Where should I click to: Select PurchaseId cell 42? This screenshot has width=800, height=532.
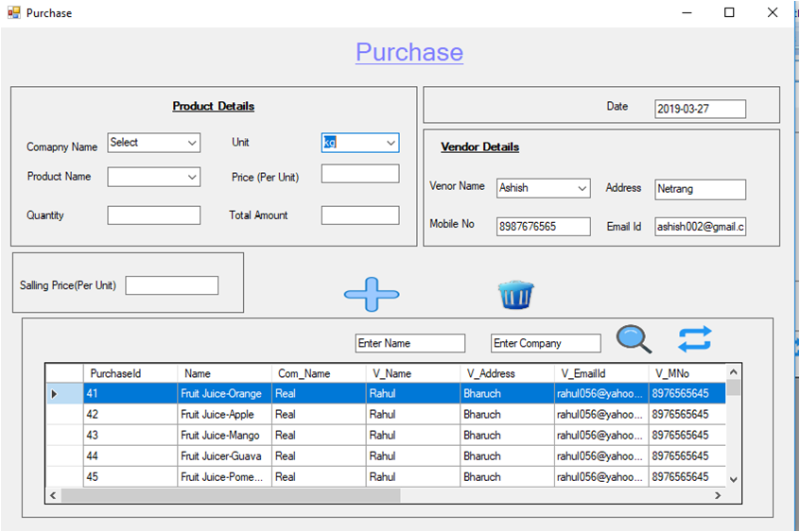pos(130,415)
